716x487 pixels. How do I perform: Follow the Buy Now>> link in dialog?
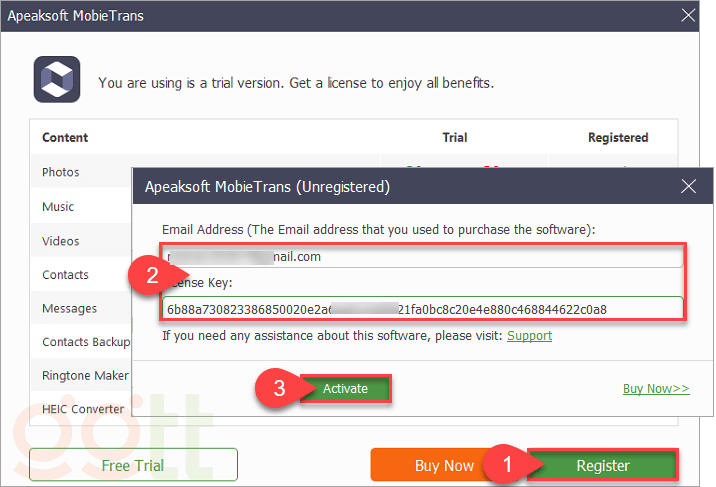coord(656,388)
